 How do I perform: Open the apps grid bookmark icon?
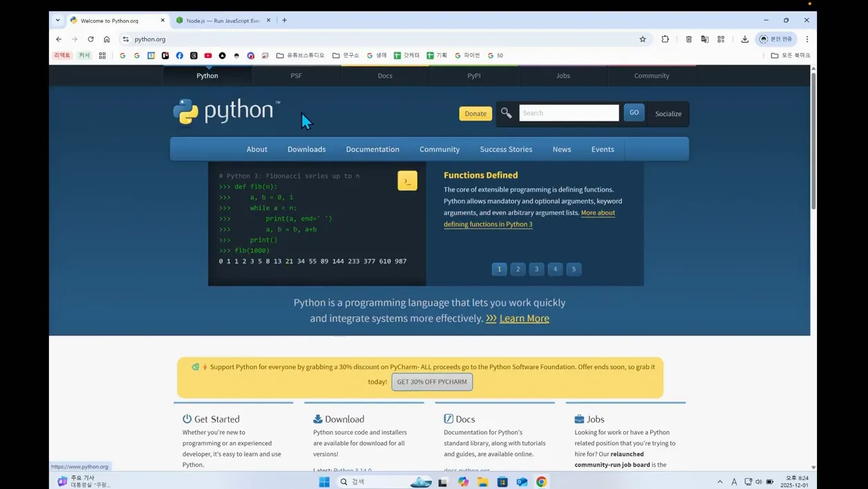point(102,55)
